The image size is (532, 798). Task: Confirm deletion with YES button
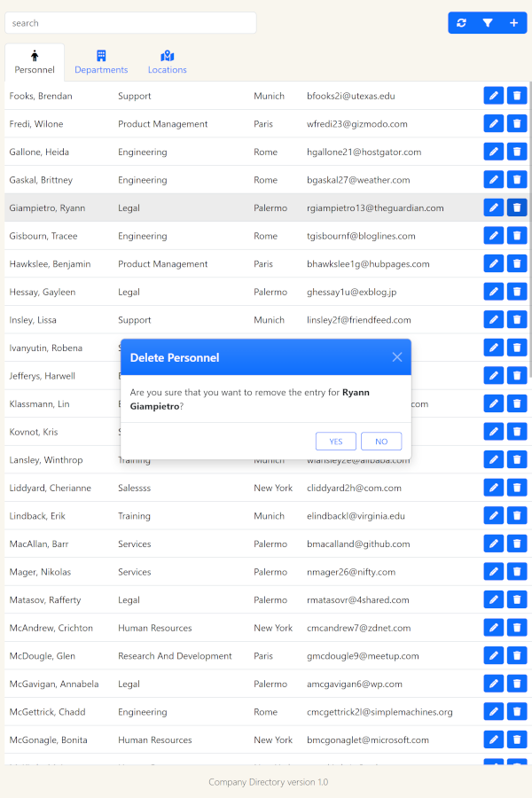[x=336, y=442]
